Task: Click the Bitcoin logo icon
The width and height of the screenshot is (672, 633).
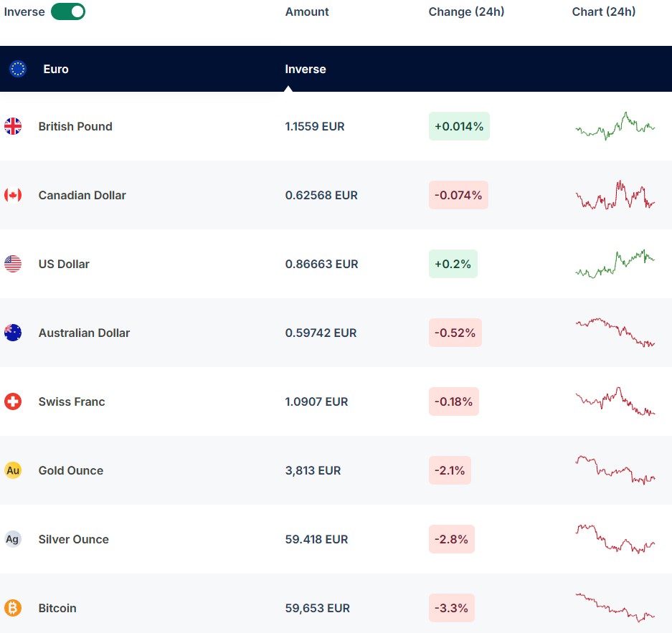Action: (x=13, y=608)
